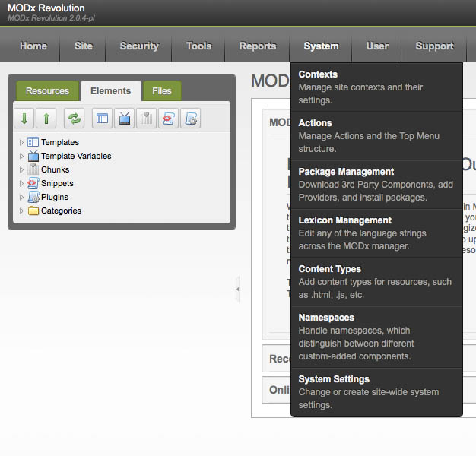
Task: Open Lexicon Management menu entry
Action: (x=376, y=233)
